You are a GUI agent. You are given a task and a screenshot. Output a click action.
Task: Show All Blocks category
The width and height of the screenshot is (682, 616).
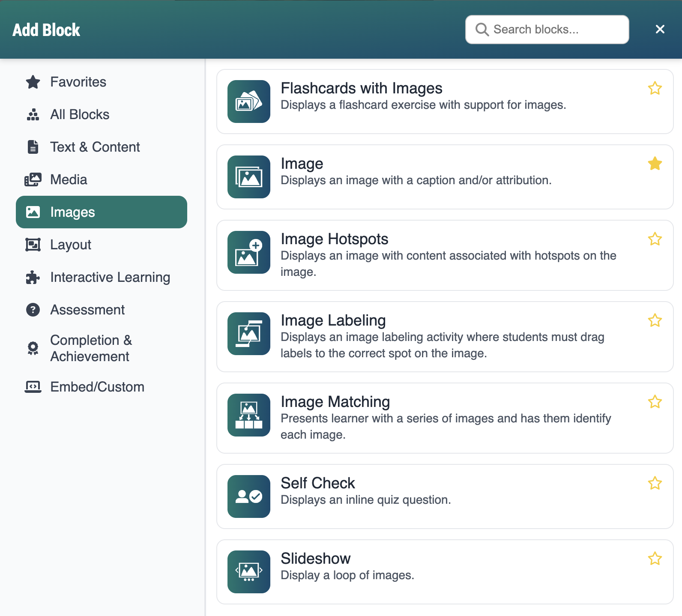[x=102, y=114]
